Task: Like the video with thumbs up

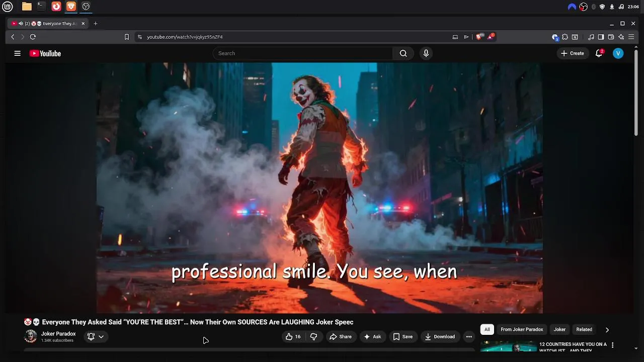Action: [x=293, y=337]
